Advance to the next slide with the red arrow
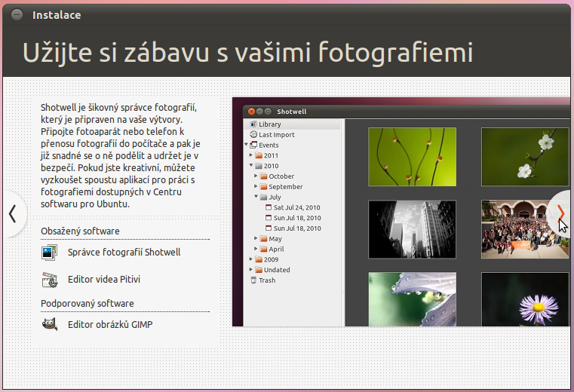 point(560,213)
